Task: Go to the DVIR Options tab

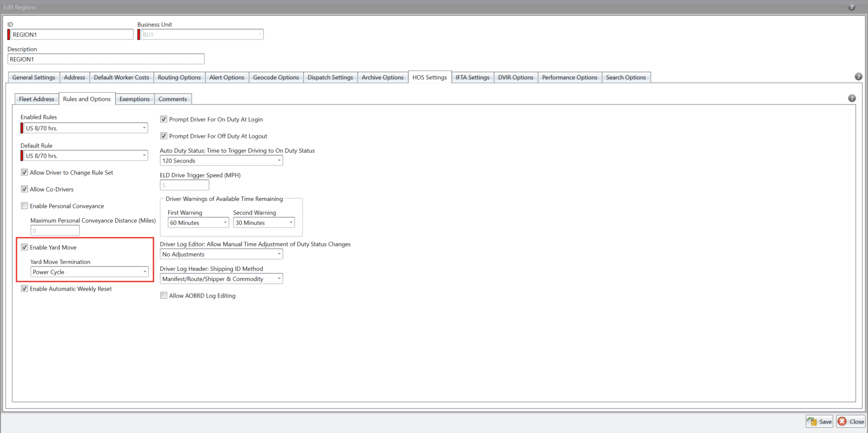Action: point(515,77)
